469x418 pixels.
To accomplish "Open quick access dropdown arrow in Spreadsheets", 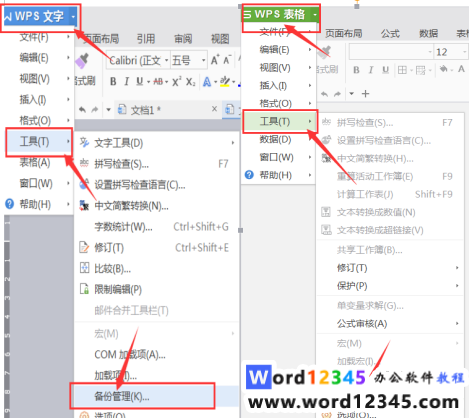I will coord(351,94).
